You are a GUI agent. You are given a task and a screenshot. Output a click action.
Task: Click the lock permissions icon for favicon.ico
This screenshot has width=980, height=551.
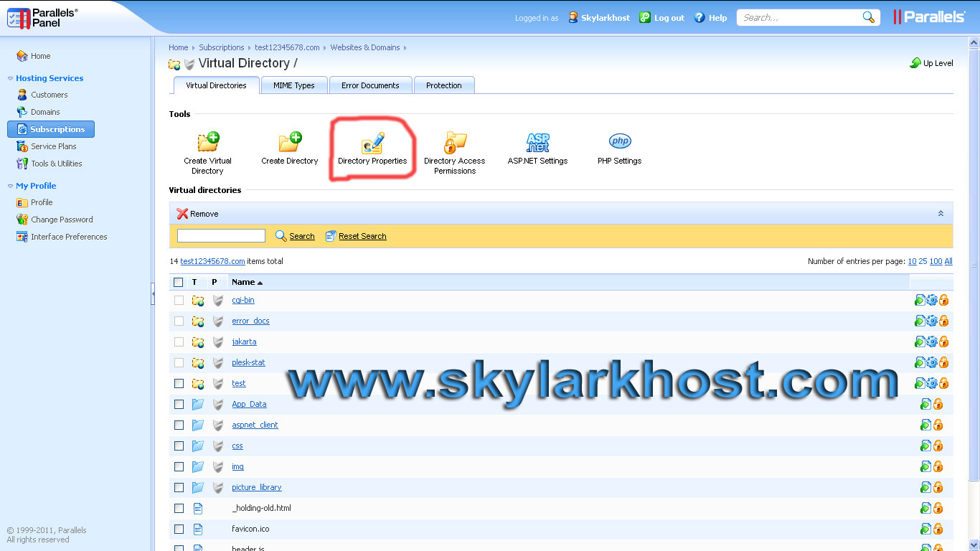point(938,529)
